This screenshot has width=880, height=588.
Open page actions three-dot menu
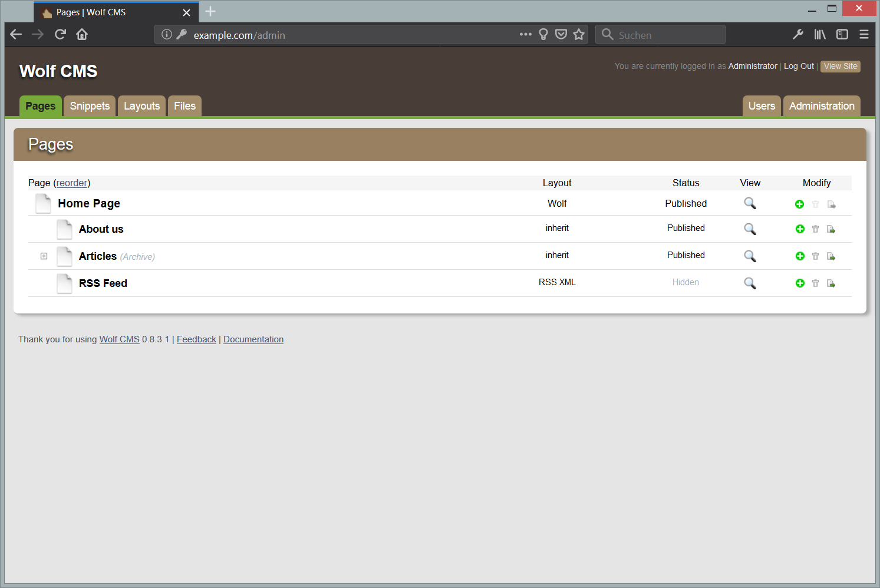coord(526,34)
